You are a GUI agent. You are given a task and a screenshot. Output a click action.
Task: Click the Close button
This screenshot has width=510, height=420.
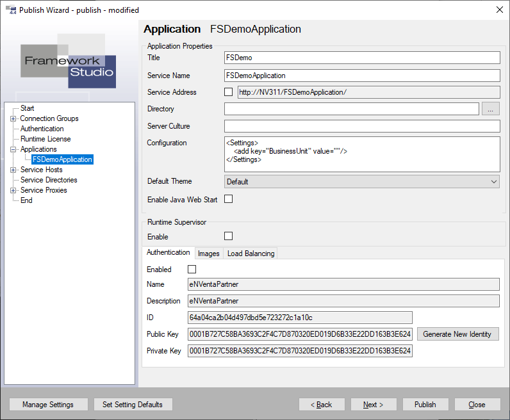477,405
